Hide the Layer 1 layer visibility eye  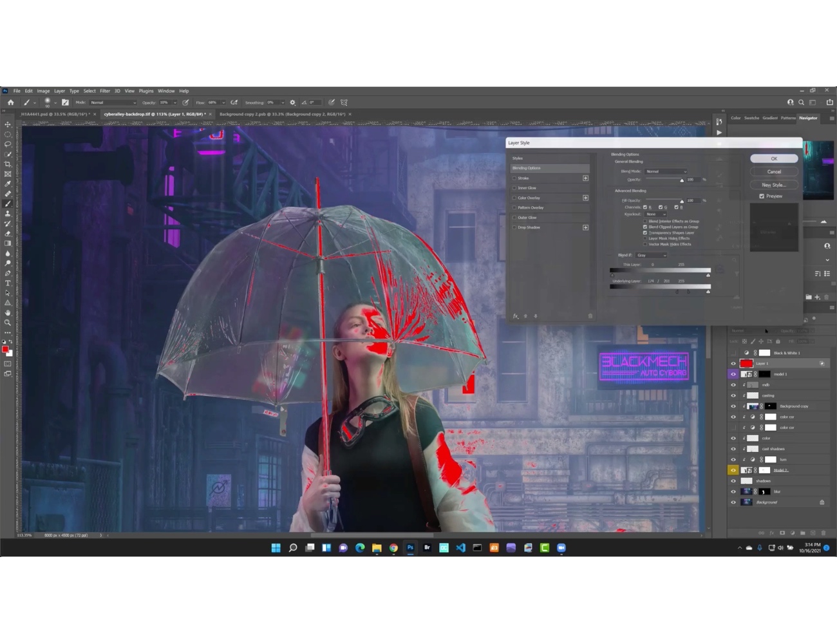[733, 363]
